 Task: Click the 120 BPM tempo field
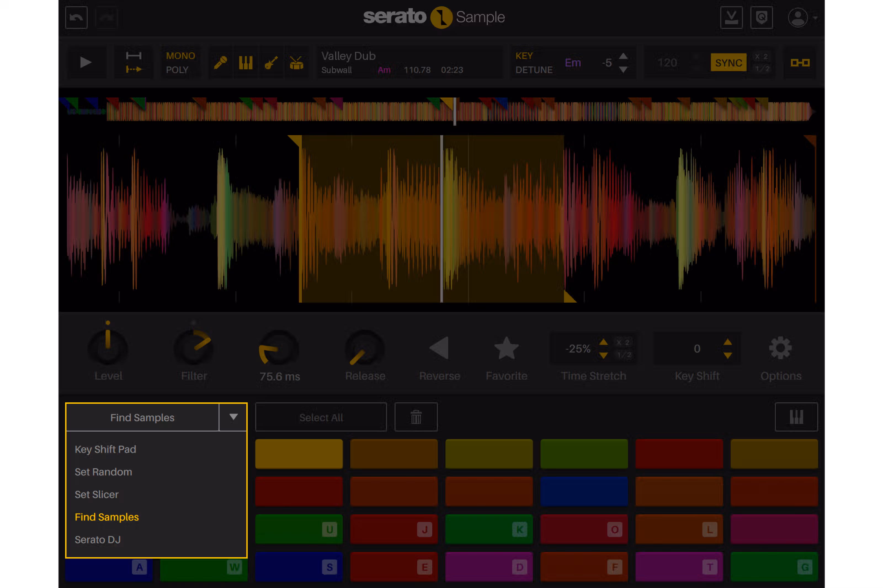click(x=667, y=63)
